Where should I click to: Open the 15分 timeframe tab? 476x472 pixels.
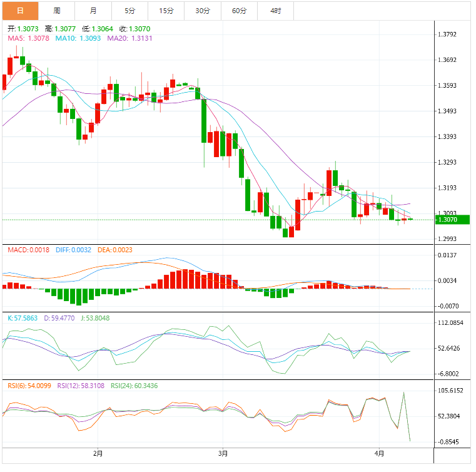166,11
